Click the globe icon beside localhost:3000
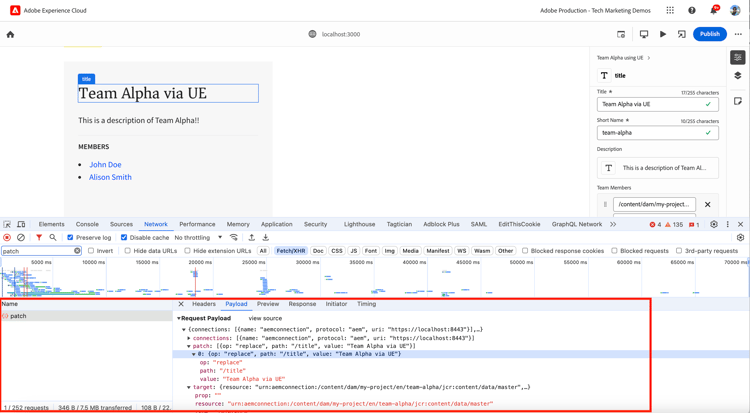Screen dimensions: 750x413 click(312, 34)
